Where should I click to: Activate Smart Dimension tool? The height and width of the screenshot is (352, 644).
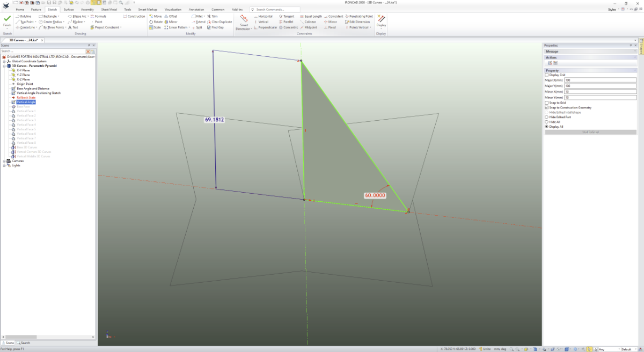click(244, 22)
